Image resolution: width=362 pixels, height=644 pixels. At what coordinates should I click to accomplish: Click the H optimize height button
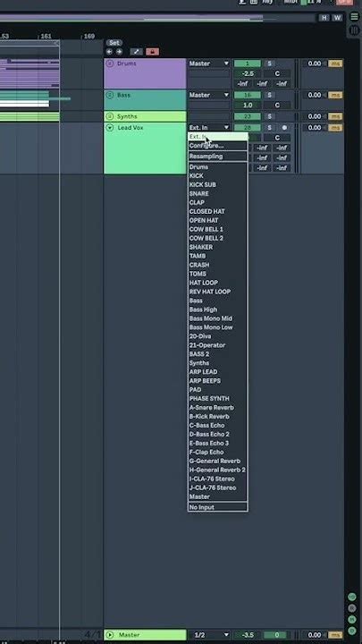(x=324, y=18)
